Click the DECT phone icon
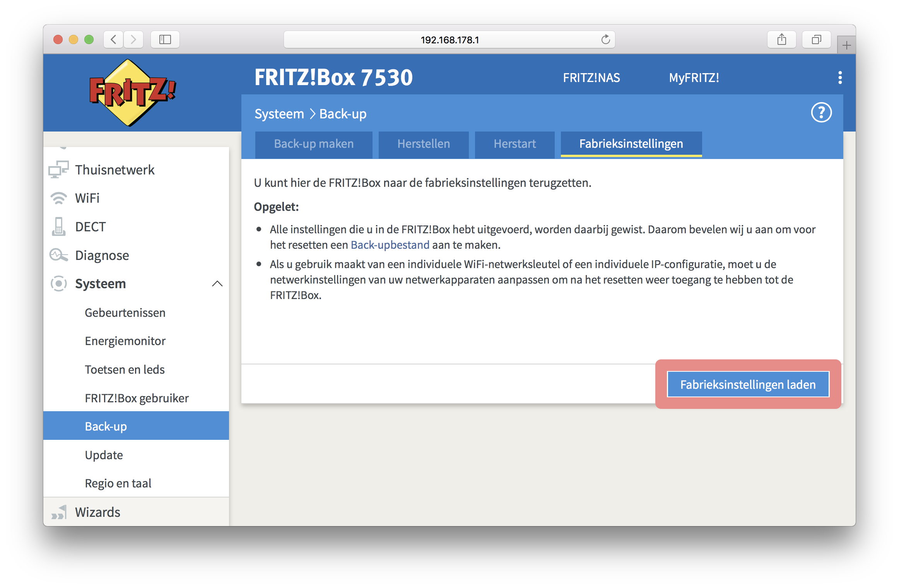 tap(58, 226)
